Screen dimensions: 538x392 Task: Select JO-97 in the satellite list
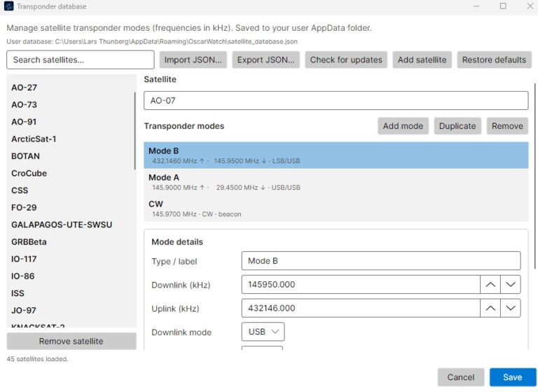pyautogui.click(x=70, y=310)
